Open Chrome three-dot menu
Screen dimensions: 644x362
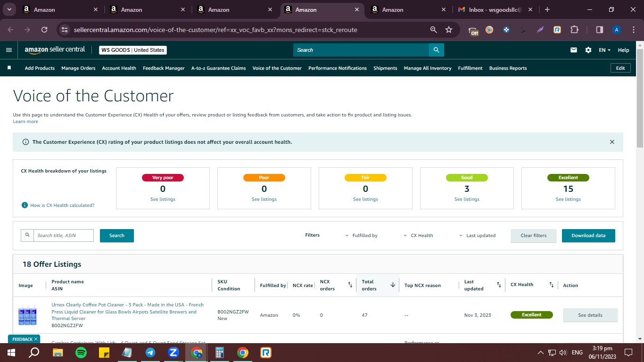tap(633, 30)
